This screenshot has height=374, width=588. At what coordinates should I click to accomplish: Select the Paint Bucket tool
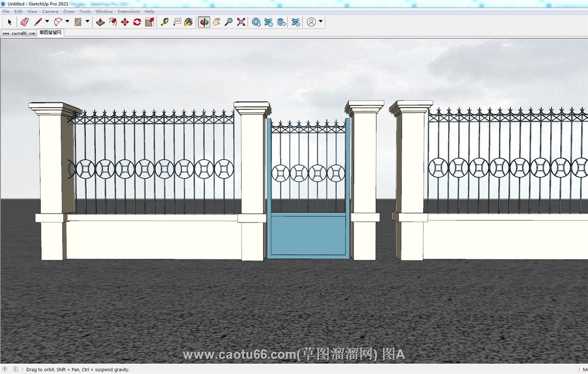(x=189, y=22)
